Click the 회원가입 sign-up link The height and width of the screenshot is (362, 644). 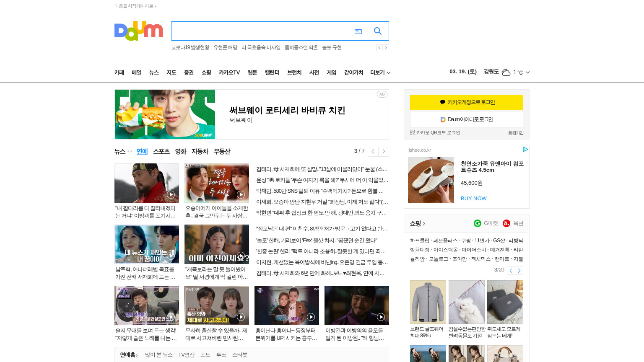516,133
